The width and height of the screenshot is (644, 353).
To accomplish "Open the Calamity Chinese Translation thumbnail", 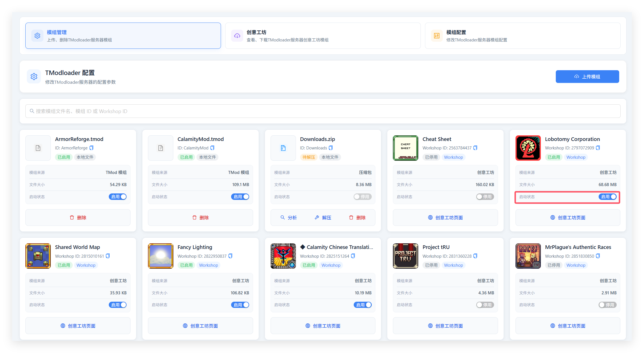I will (x=283, y=256).
